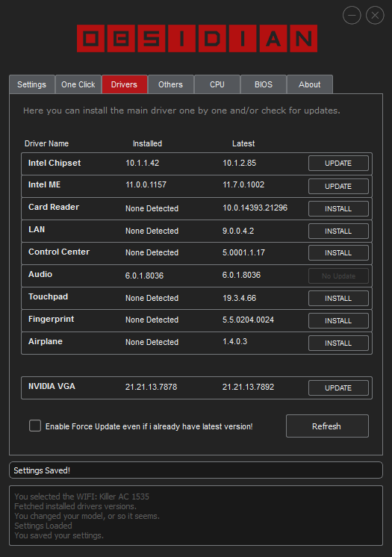392x557 pixels.
Task: Click the Obsidian red logo banner
Action: click(x=197, y=38)
